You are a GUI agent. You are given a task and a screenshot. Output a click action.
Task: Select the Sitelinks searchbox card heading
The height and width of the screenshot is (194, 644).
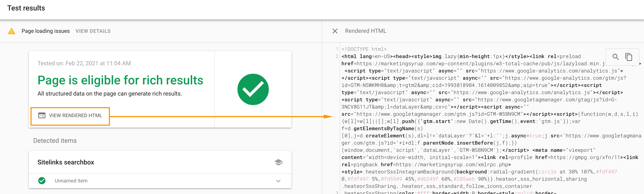[x=66, y=162]
